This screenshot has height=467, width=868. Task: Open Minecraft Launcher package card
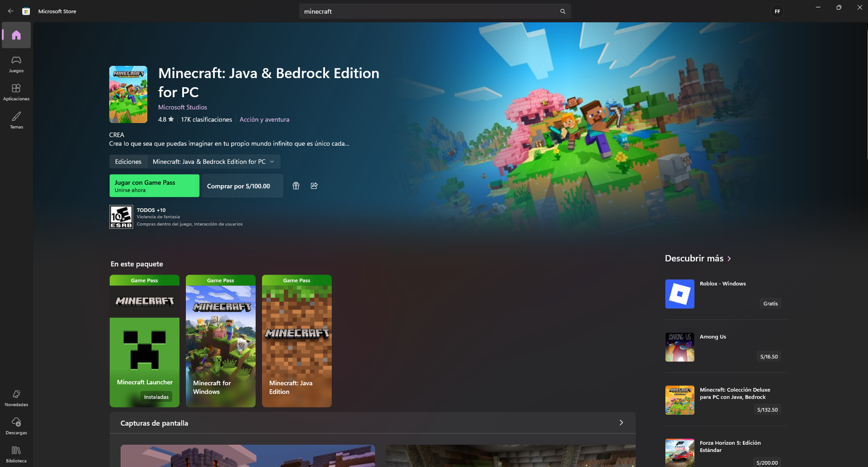tap(144, 341)
